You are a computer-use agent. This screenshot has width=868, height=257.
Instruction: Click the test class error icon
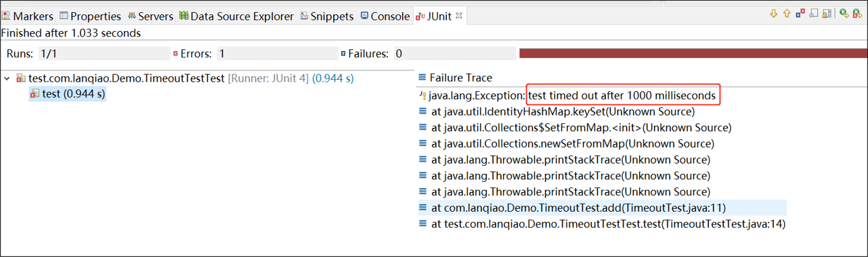(21, 78)
